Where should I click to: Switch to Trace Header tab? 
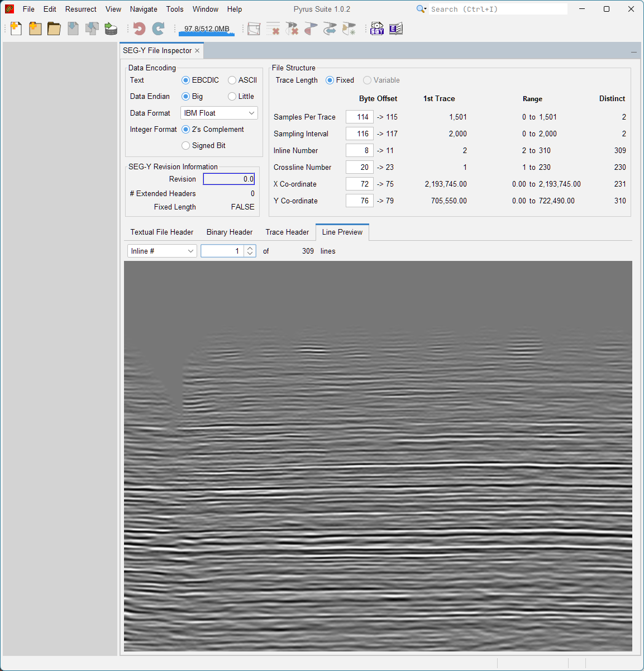click(x=287, y=232)
